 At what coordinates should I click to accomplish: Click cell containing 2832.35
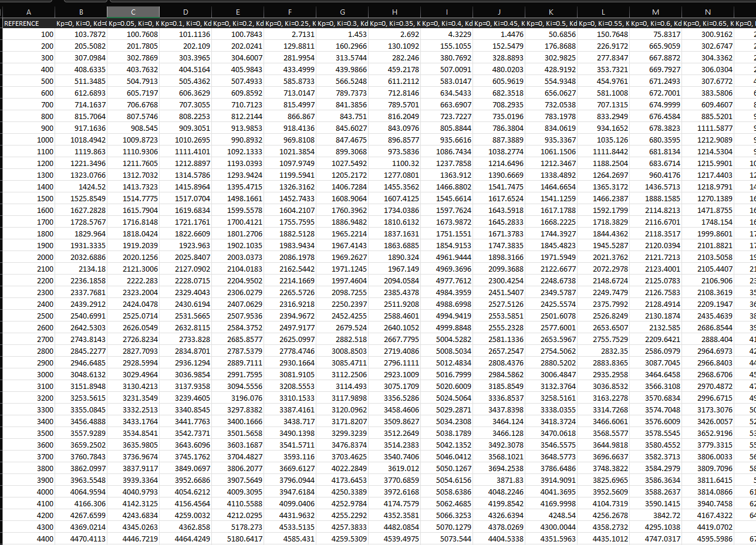pos(603,350)
